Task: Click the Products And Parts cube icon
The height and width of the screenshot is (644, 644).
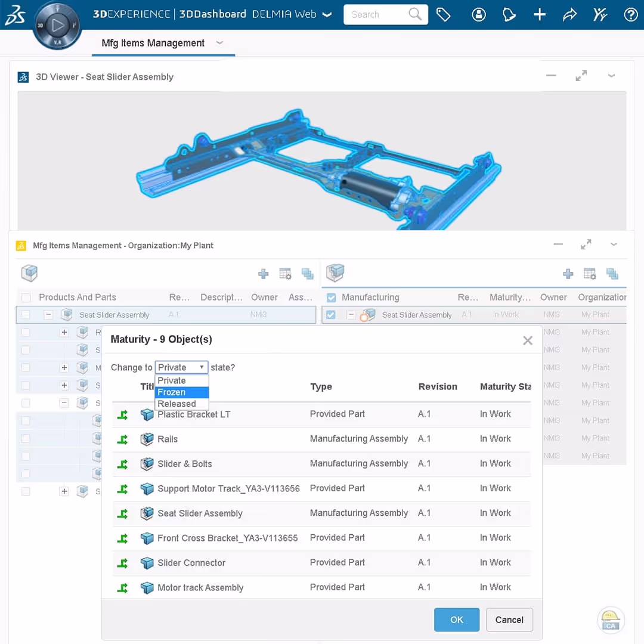Action: (x=29, y=273)
